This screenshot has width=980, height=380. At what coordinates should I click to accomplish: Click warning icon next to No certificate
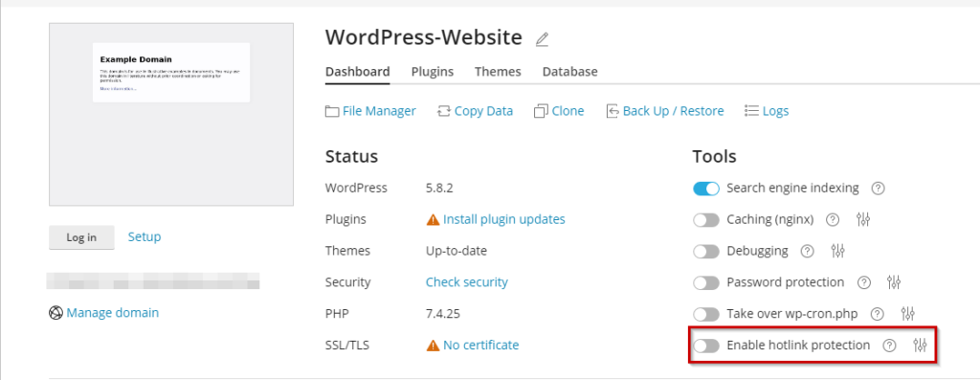tap(433, 346)
